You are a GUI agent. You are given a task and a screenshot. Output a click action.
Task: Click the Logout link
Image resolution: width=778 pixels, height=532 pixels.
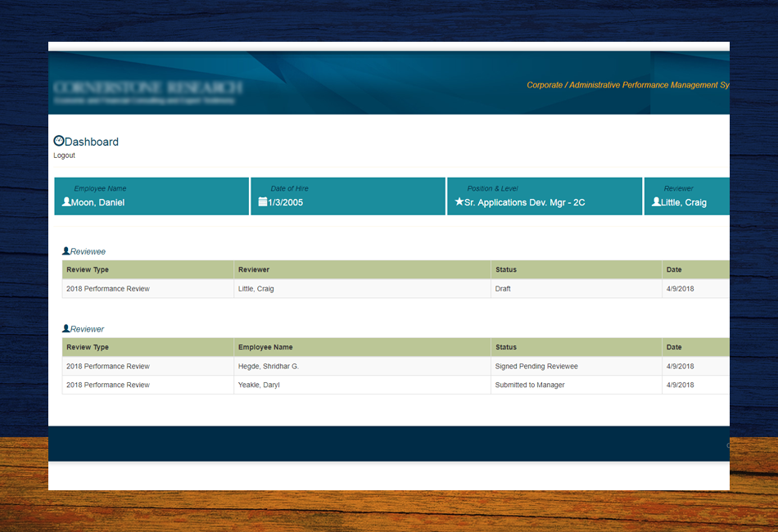pos(64,156)
